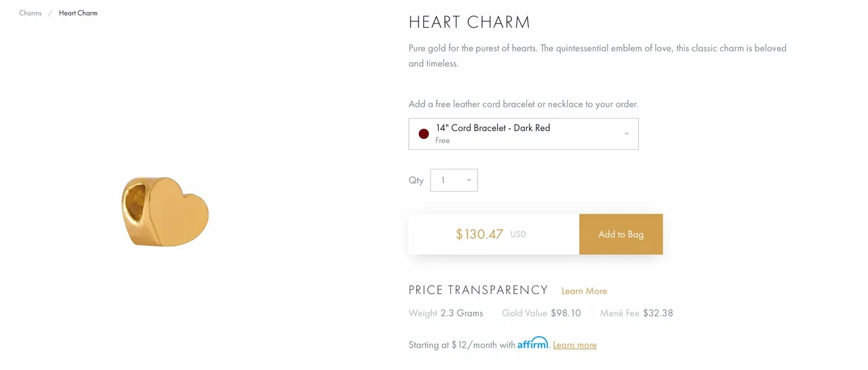Image resolution: width=868 pixels, height=370 pixels.
Task: Click the quantity value 1
Action: click(x=443, y=180)
